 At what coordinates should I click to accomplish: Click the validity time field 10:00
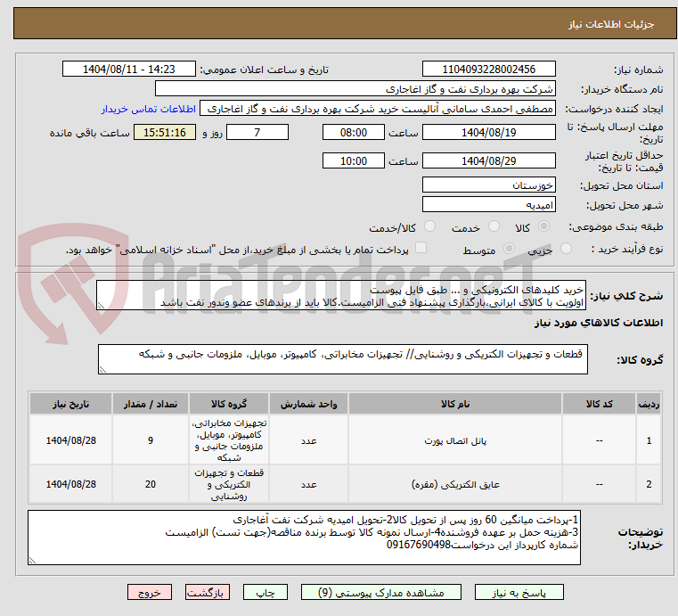(x=354, y=161)
